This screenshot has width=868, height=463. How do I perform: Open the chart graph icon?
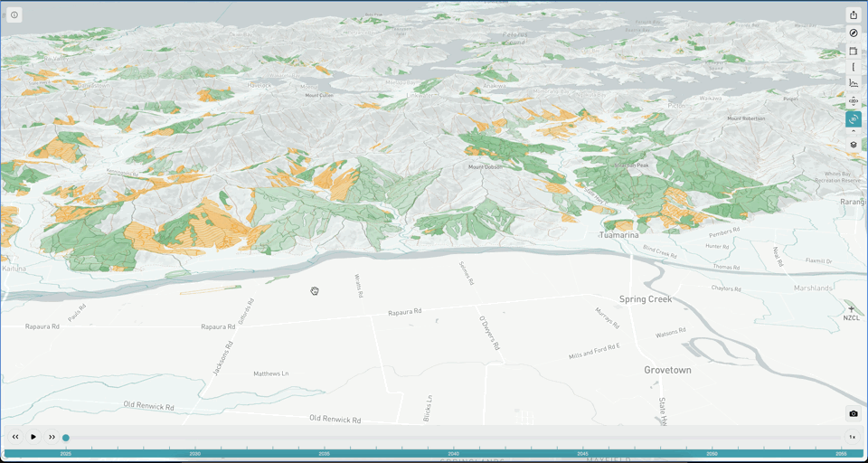point(854,83)
